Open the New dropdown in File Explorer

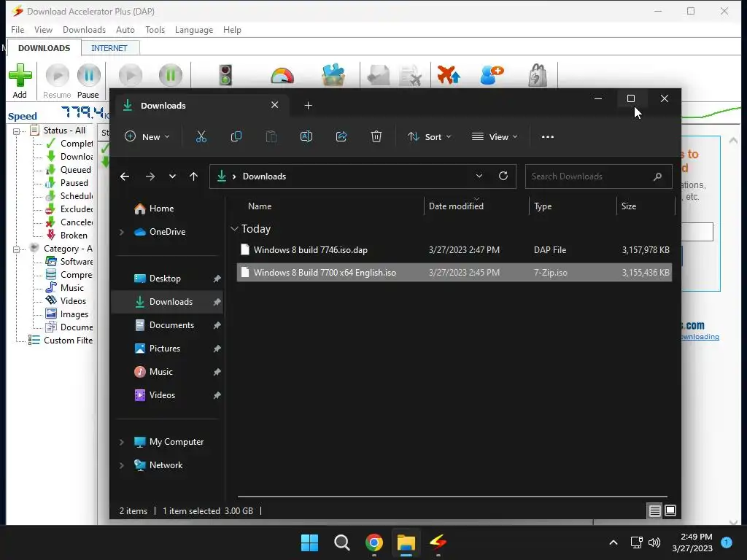(x=147, y=136)
